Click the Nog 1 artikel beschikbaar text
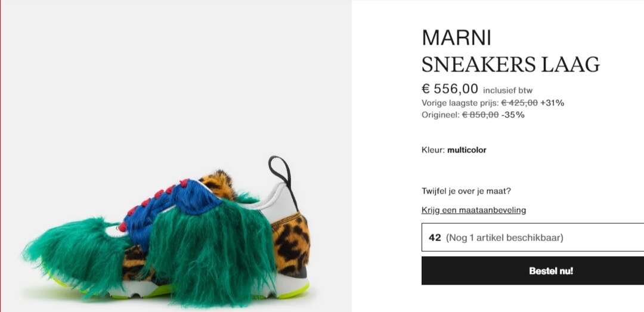The image size is (644, 312). pyautogui.click(x=504, y=238)
